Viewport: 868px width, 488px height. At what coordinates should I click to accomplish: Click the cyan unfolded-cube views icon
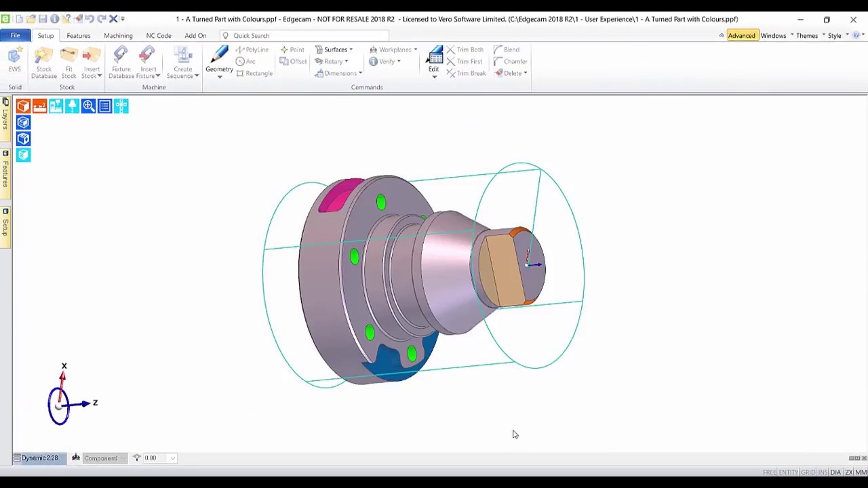121,106
